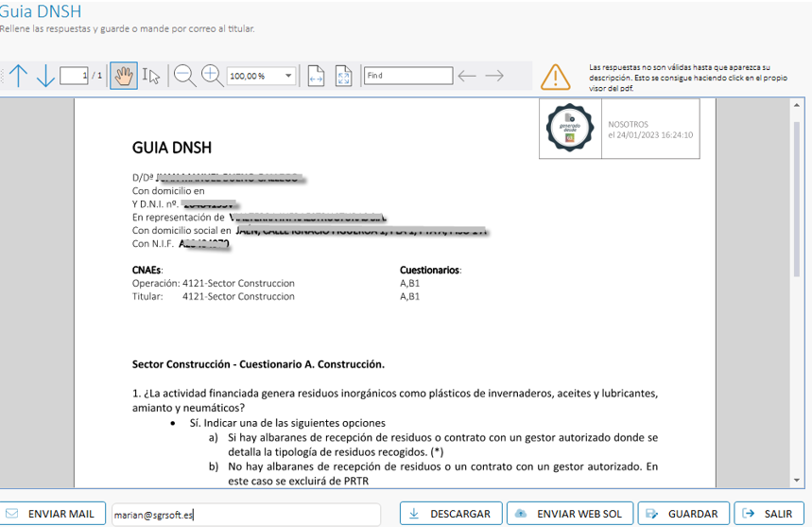The width and height of the screenshot is (812, 527).
Task: Go to previous page with up arrow
Action: point(19,76)
